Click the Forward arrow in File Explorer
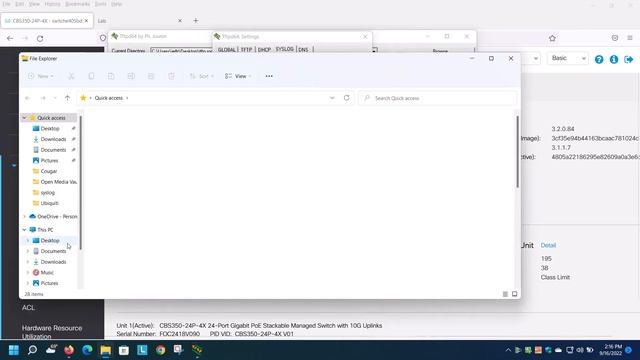The image size is (640, 360). pyautogui.click(x=43, y=98)
